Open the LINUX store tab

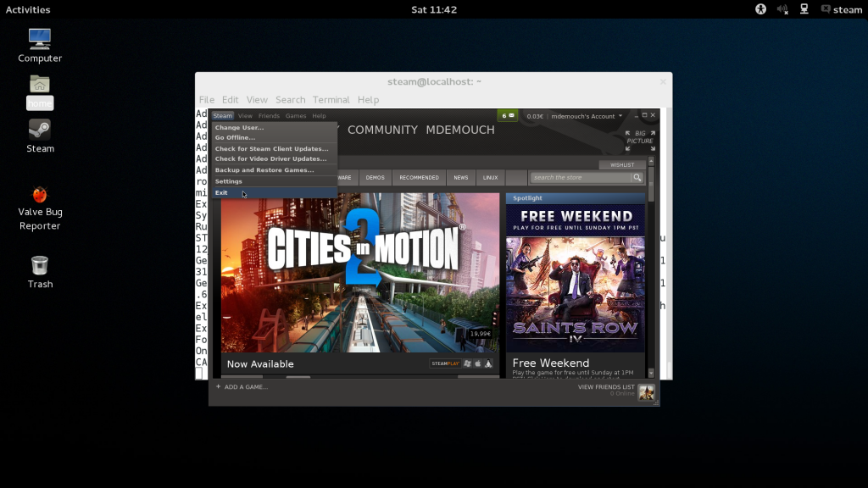tap(491, 178)
